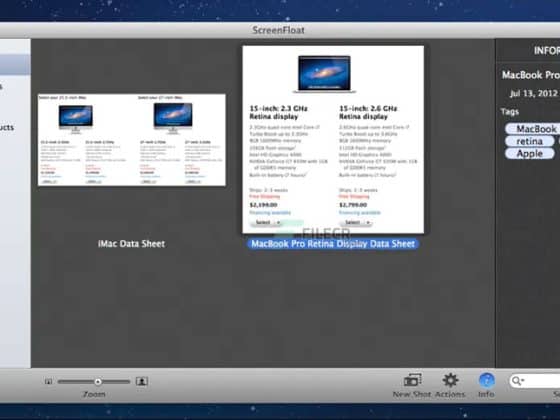
Task: Click the iMac Data Sheet label
Action: [x=131, y=244]
